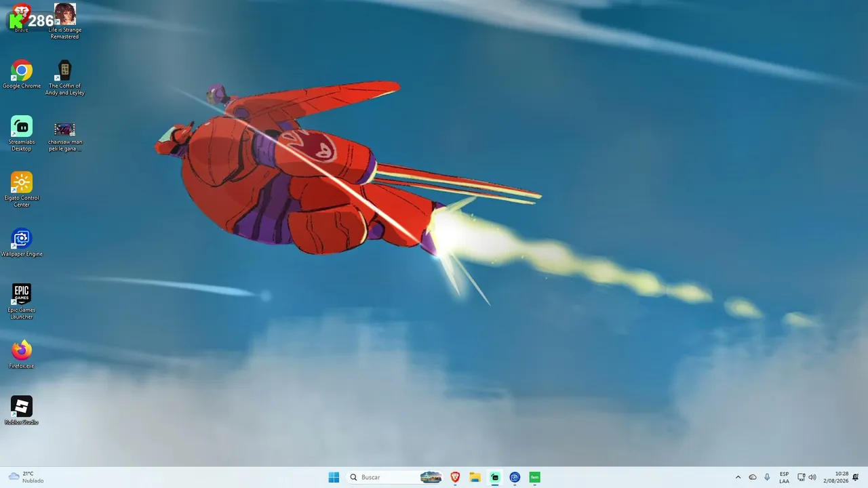Open the OneDrive cloud tray icon
This screenshot has width=868, height=488.
point(753,477)
